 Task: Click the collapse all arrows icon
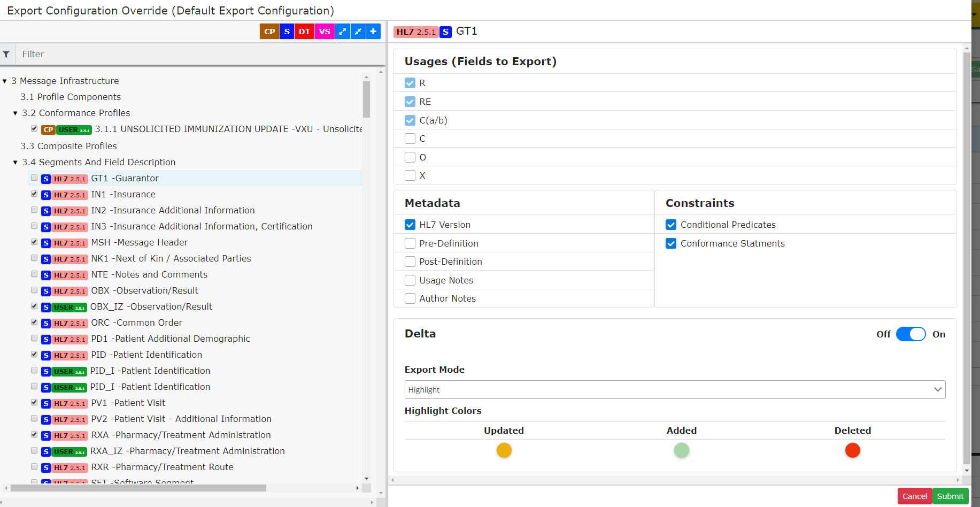click(358, 32)
